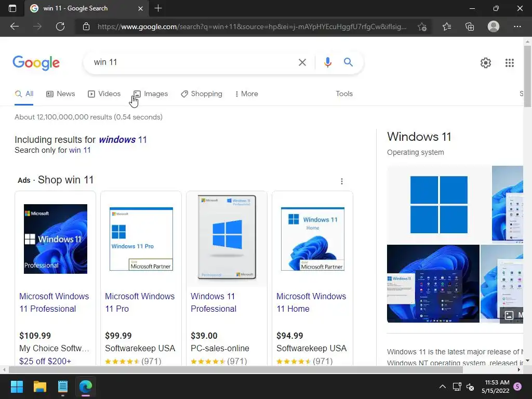
Task: Open the Notepad taskbar icon
Action: point(63,387)
